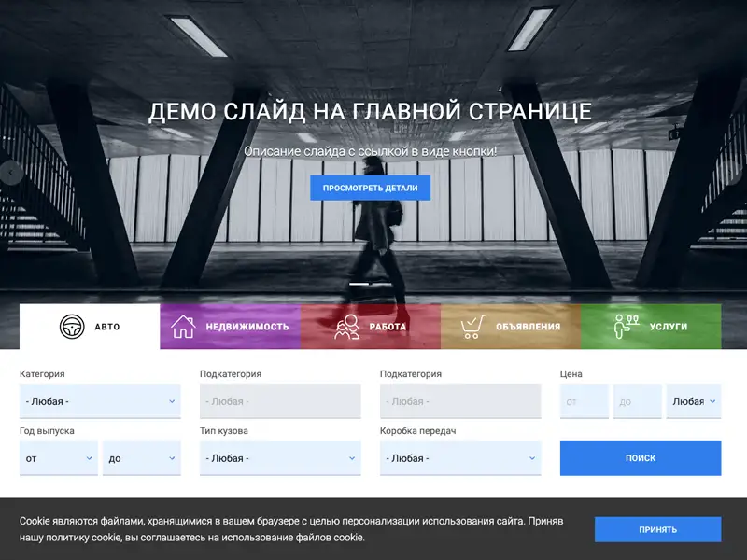Click the Цена 'от' input field

point(585,401)
